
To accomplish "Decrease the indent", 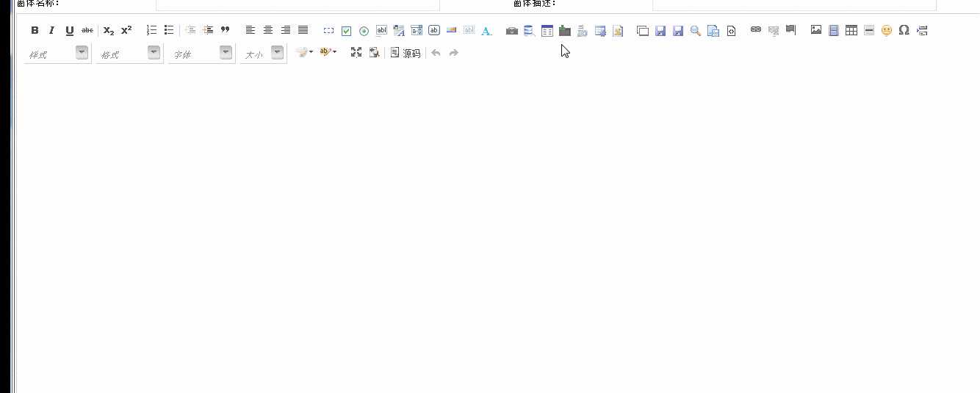I will click(x=190, y=31).
